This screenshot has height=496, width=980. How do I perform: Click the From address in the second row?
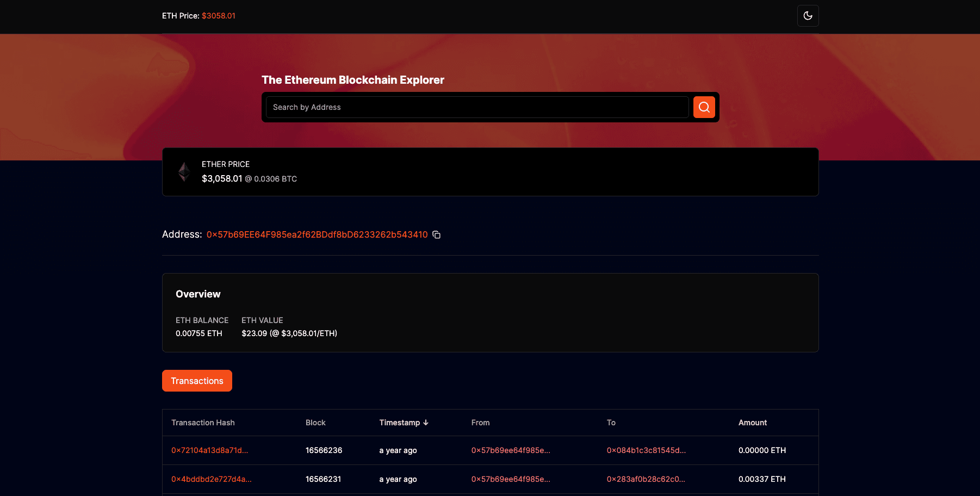click(x=511, y=479)
